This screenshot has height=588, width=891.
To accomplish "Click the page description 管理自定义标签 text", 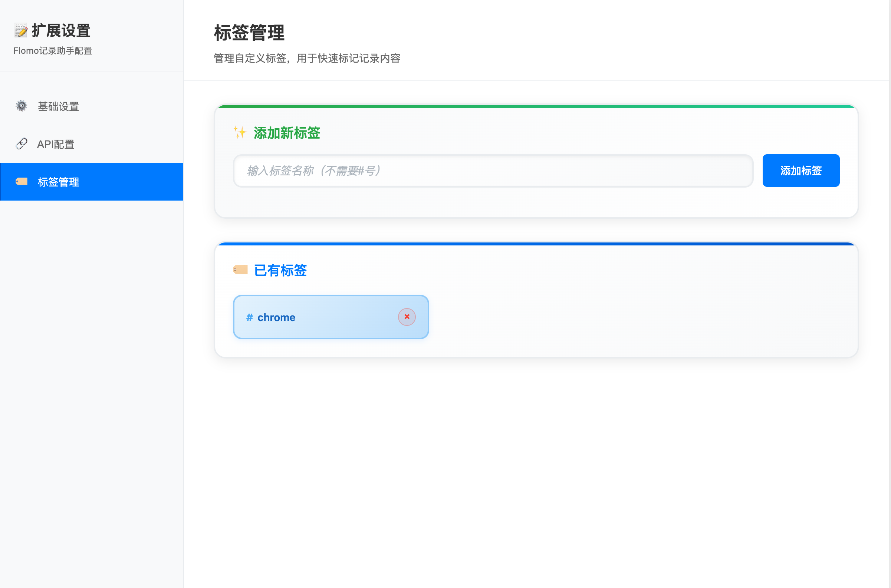I will click(x=307, y=59).
